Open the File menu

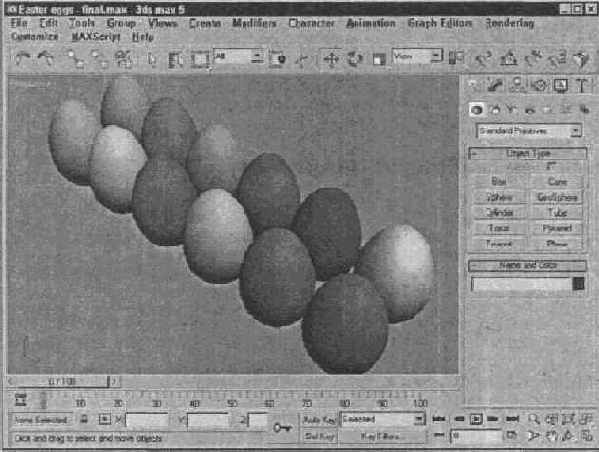19,23
